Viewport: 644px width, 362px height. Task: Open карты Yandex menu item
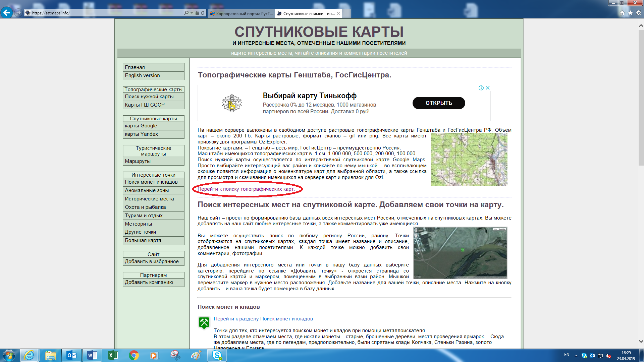(x=154, y=134)
